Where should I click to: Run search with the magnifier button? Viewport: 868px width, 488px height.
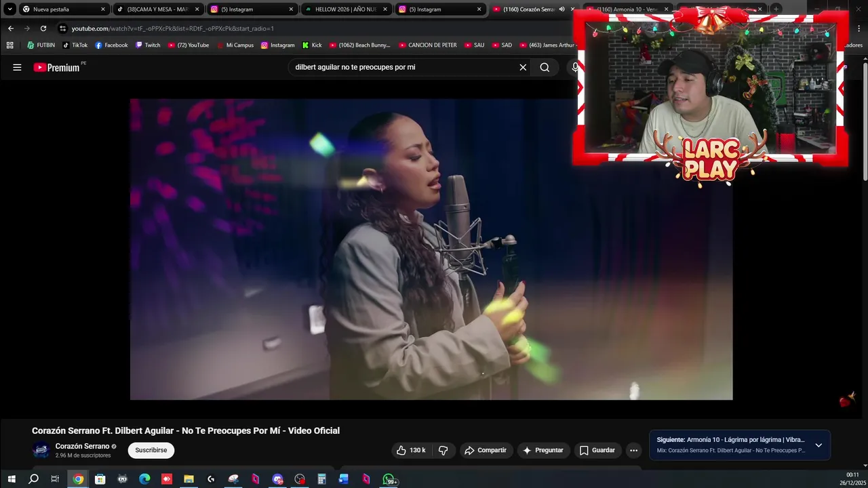(x=545, y=67)
